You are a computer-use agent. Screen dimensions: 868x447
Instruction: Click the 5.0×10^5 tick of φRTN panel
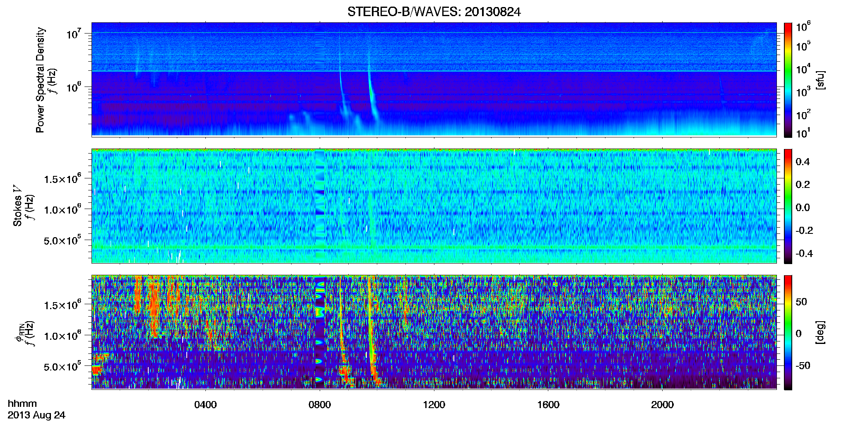click(x=63, y=366)
